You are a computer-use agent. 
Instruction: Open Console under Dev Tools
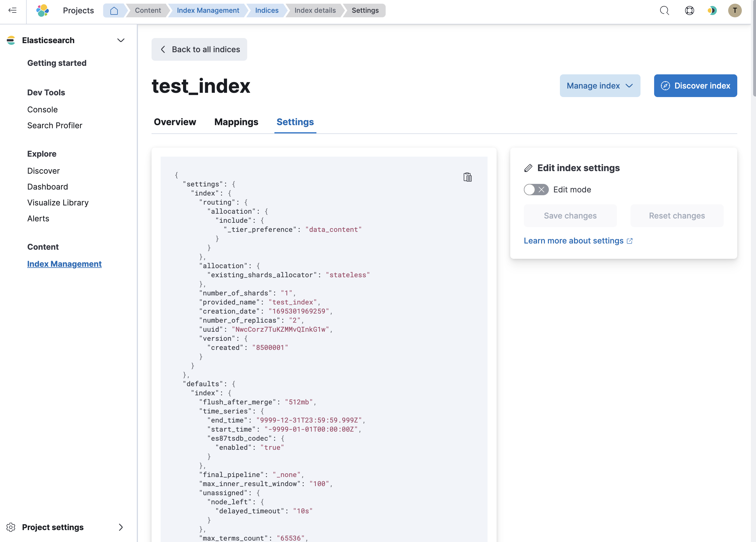point(42,110)
